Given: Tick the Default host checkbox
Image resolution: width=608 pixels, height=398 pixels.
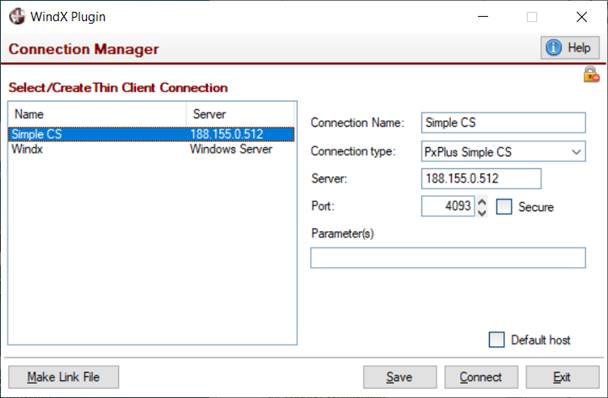Looking at the screenshot, I should click(x=497, y=340).
